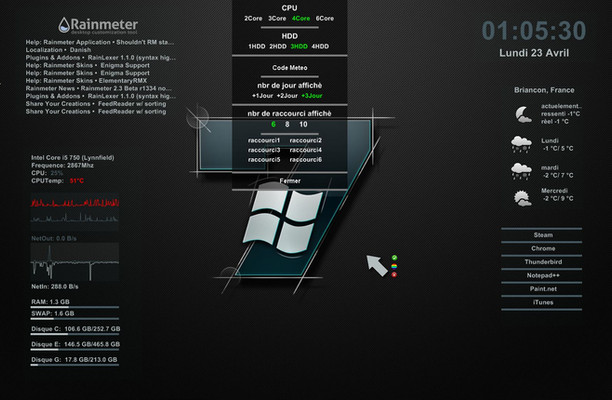Configure raccourci5 entry
Screen dimensions: 612x400
[x=264, y=160]
